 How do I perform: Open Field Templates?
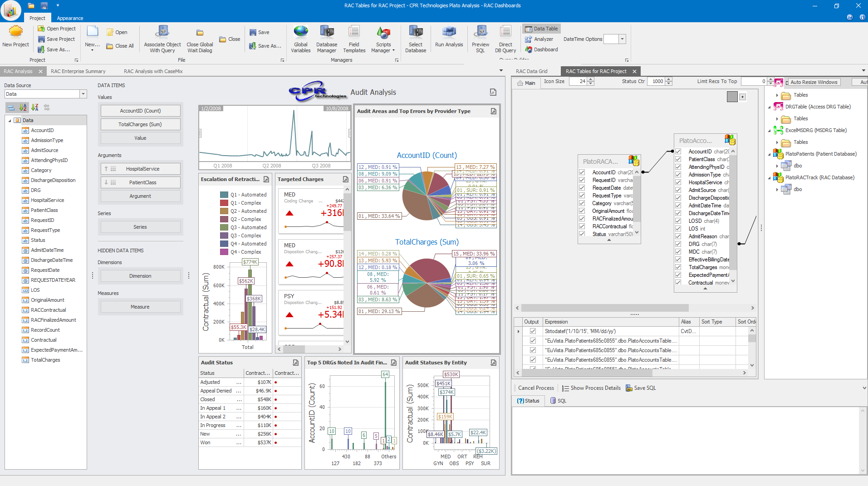(354, 39)
